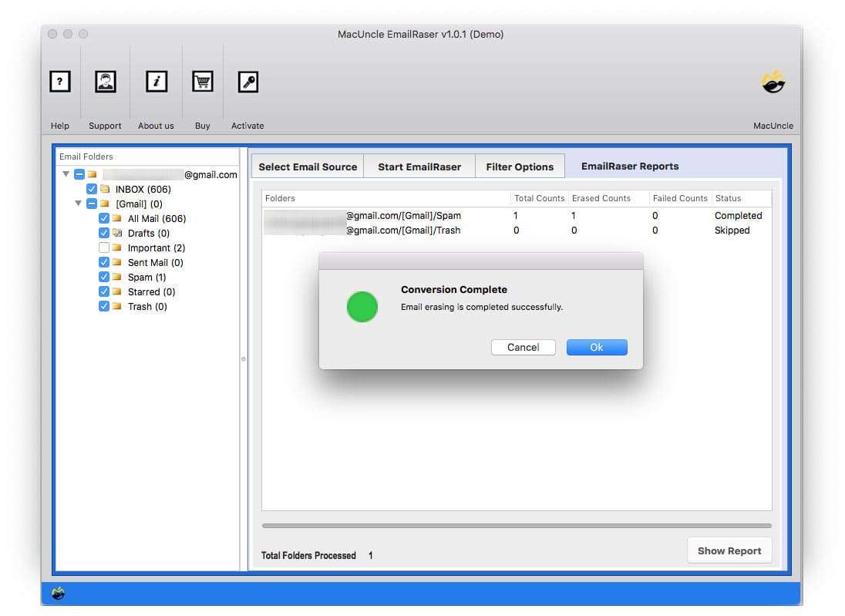Enable the Important folder checkbox
Image resolution: width=845 pixels, height=616 pixels.
pyautogui.click(x=104, y=247)
